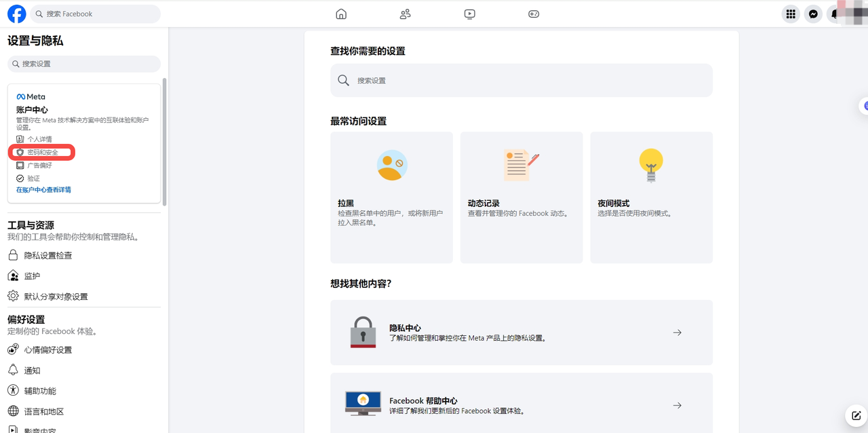The image size is (868, 433).
Task: Click the 偏好设置 section heading
Action: tap(26, 319)
